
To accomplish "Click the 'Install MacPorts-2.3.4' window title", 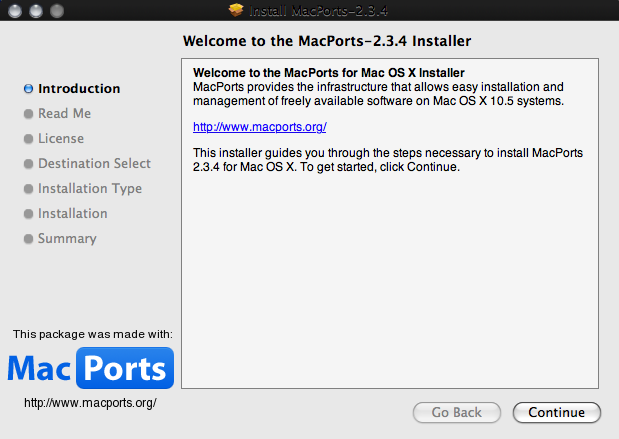I will pyautogui.click(x=318, y=11).
